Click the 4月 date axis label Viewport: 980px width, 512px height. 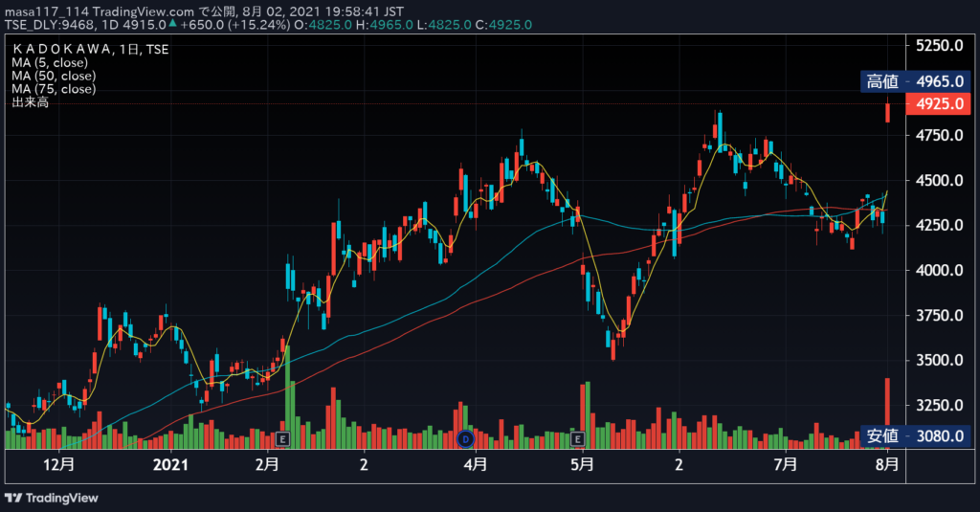pos(475,464)
